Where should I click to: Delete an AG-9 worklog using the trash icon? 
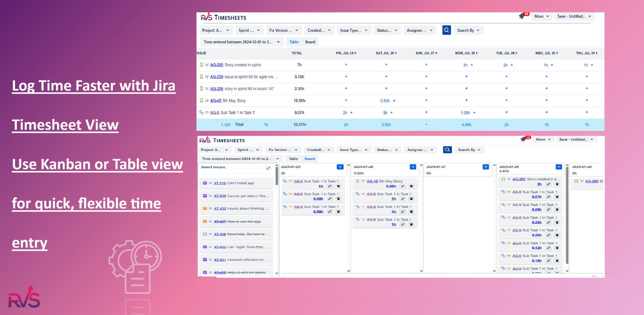click(338, 186)
